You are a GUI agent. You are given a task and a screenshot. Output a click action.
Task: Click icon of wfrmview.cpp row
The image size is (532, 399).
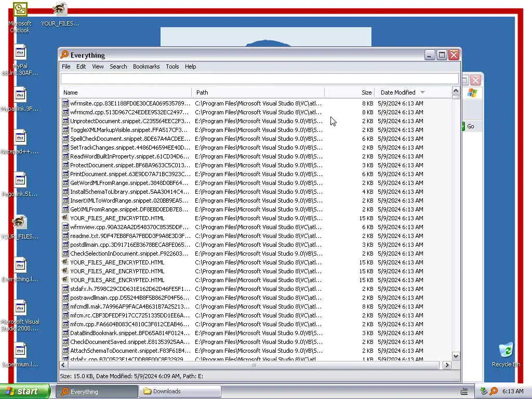click(x=65, y=227)
